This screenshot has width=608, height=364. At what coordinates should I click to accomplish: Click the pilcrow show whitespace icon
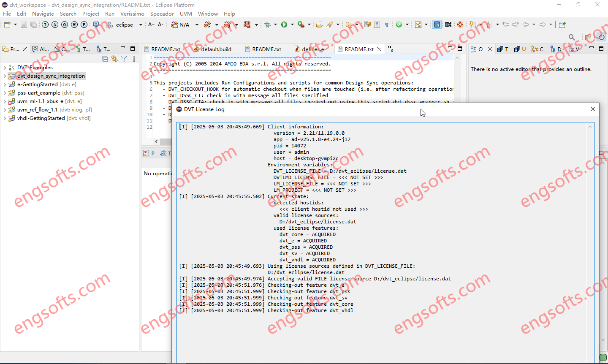[x=387, y=24]
